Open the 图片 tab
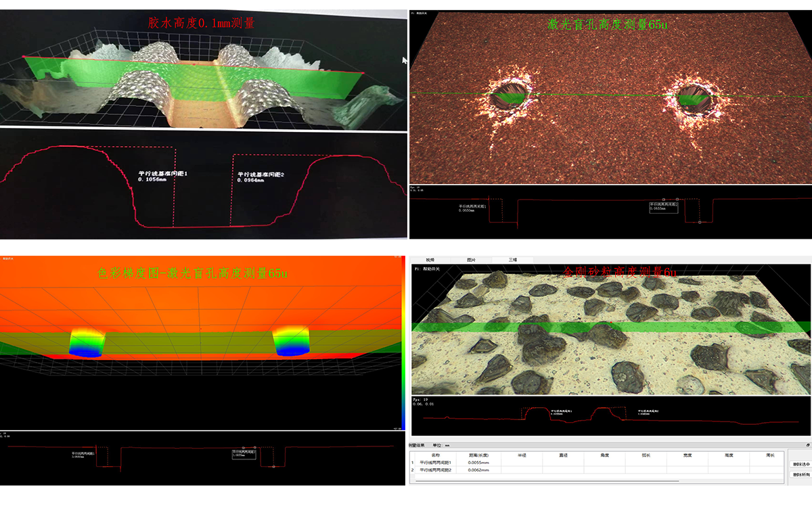 (471, 260)
